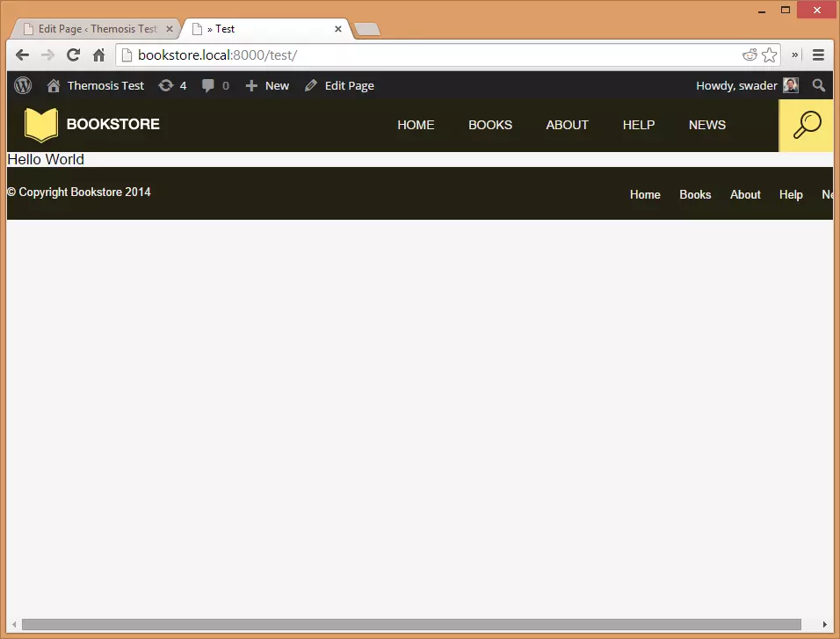Click the About footer link
The width and height of the screenshot is (840, 639).
(x=745, y=194)
